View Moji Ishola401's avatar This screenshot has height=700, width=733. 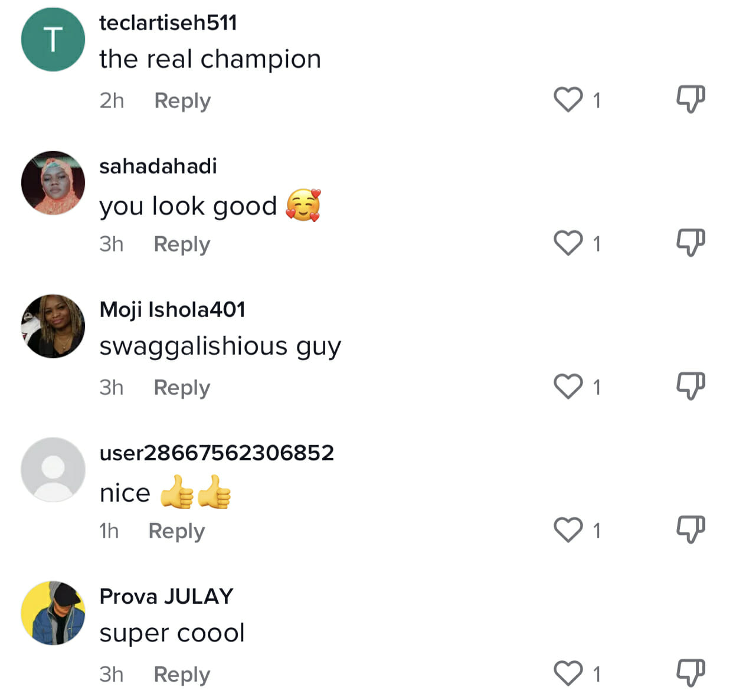(53, 326)
